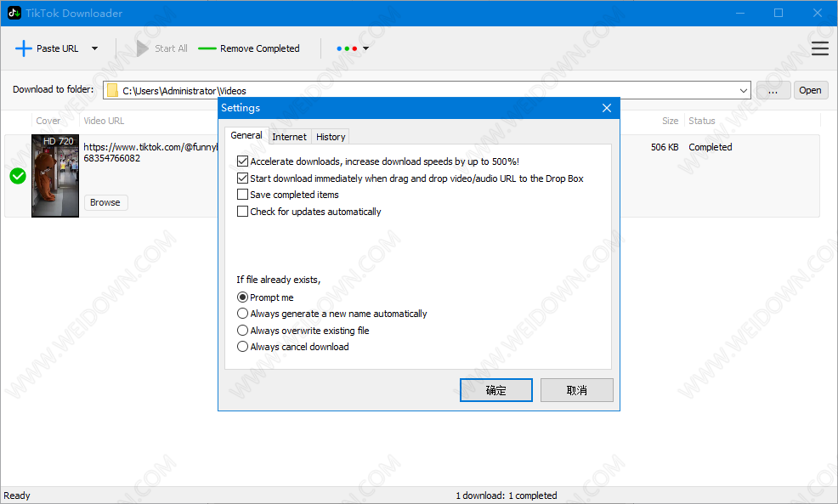Viewport: 838px width, 504px height.
Task: Click the Status column header
Action: coord(702,121)
